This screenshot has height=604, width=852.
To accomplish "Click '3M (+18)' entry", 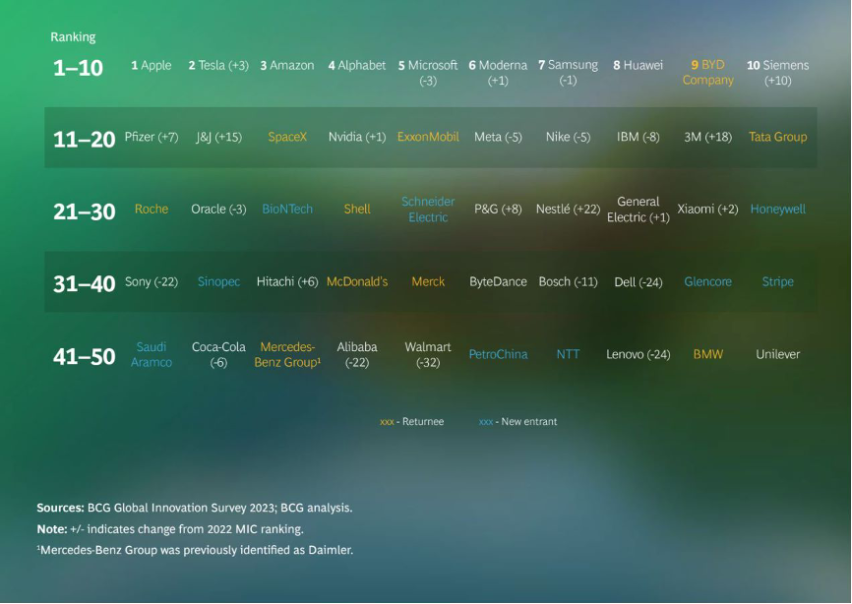I will [x=708, y=137].
